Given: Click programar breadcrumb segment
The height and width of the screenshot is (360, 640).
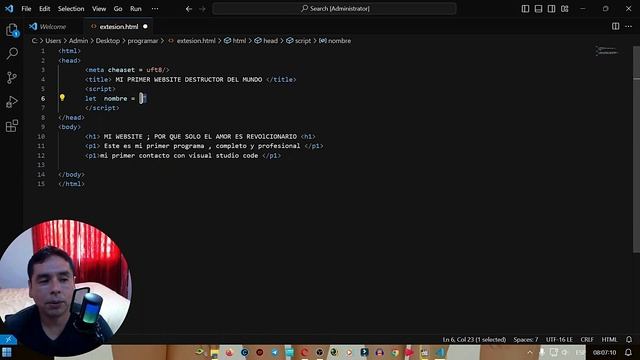Looking at the screenshot, I should 142,41.
